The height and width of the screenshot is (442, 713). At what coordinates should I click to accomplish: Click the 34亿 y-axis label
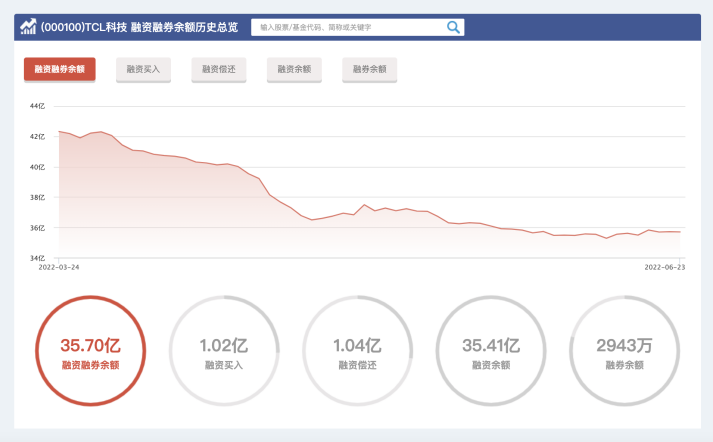pos(37,258)
